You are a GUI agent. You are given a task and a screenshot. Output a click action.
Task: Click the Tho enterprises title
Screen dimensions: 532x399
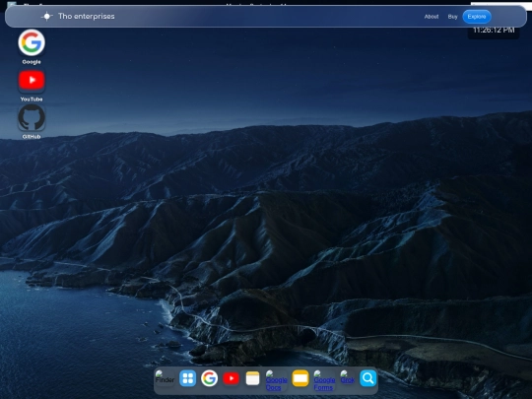86,17
